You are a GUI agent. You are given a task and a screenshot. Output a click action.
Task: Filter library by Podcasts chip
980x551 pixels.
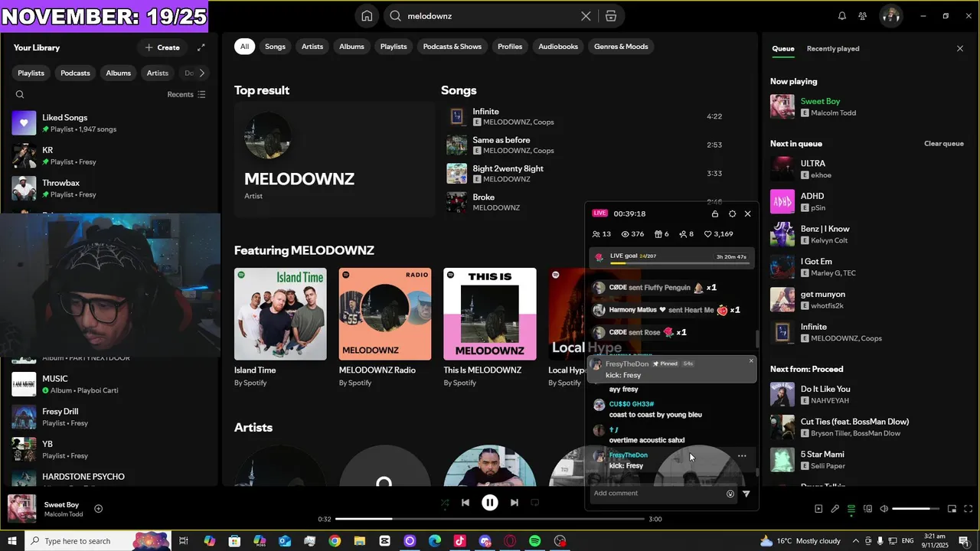click(75, 73)
